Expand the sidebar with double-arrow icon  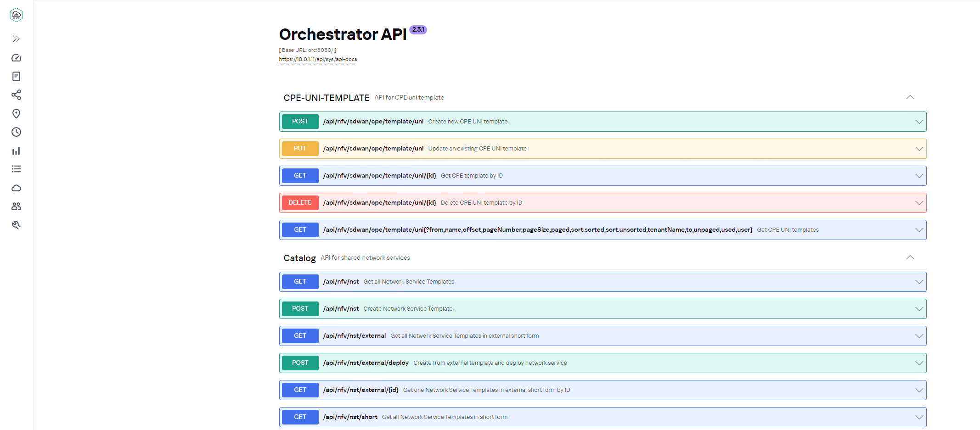pos(17,39)
